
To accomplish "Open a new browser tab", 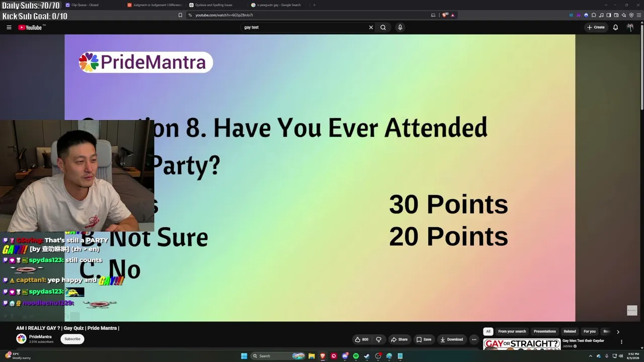I will click(x=314, y=5).
